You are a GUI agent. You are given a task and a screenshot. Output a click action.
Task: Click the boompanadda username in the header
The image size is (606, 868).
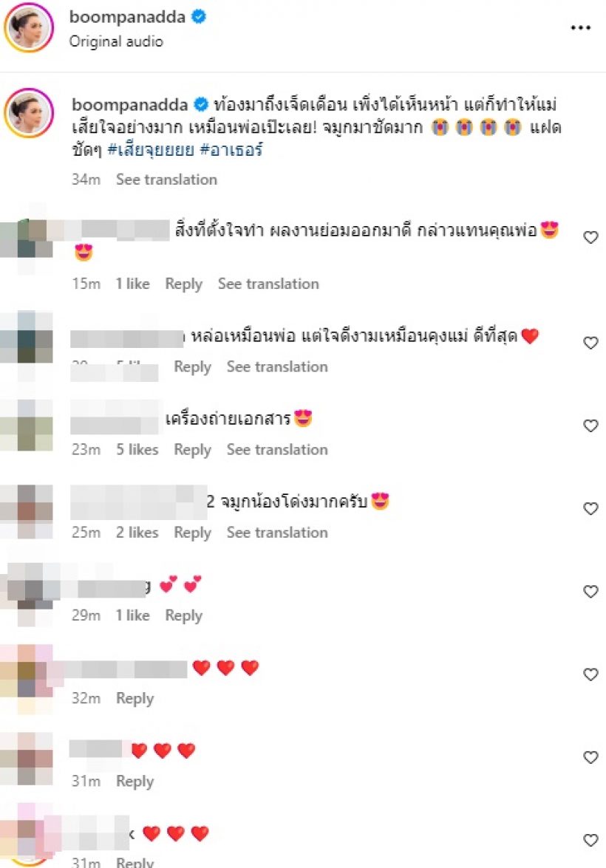[127, 17]
